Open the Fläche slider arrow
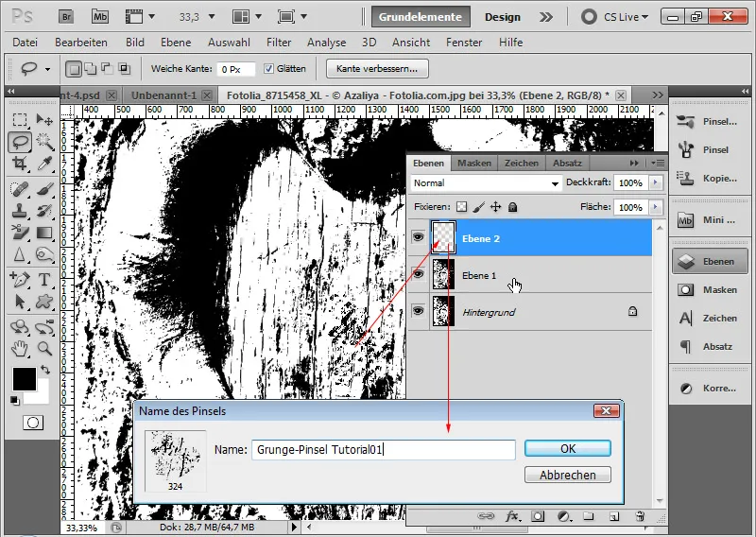This screenshot has height=537, width=756. pos(655,207)
